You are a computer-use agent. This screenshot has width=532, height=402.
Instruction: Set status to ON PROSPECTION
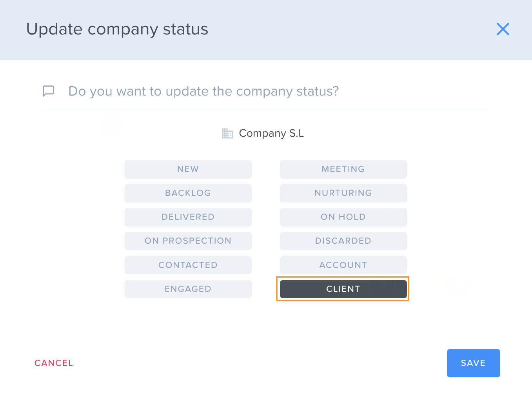point(188,241)
